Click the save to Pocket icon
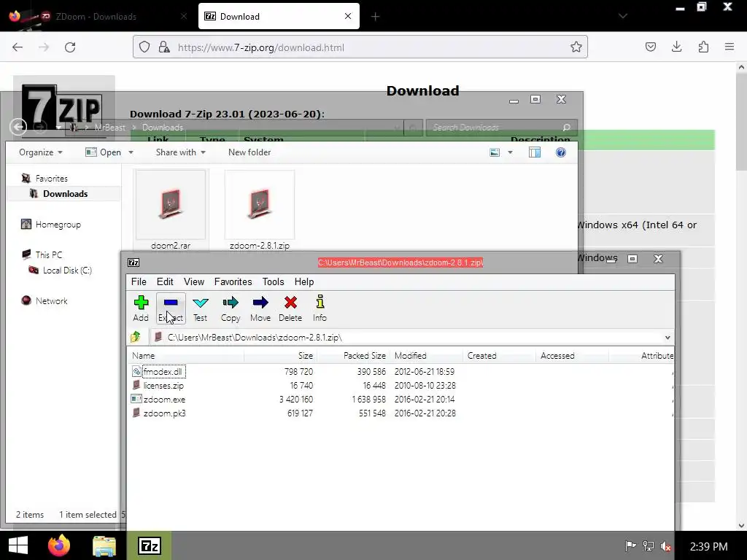Screen dimensions: 747x560 [x=650, y=47]
